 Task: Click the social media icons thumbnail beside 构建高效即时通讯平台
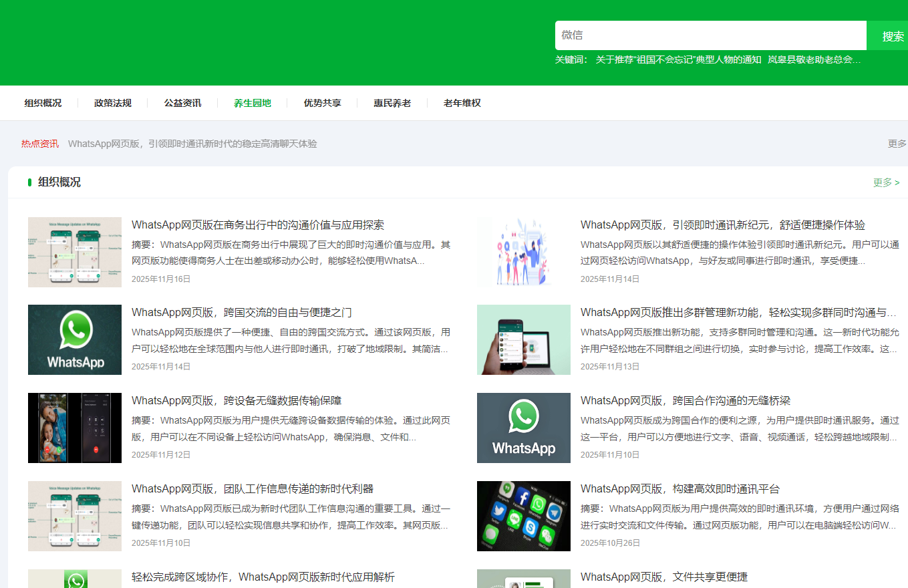(x=523, y=516)
